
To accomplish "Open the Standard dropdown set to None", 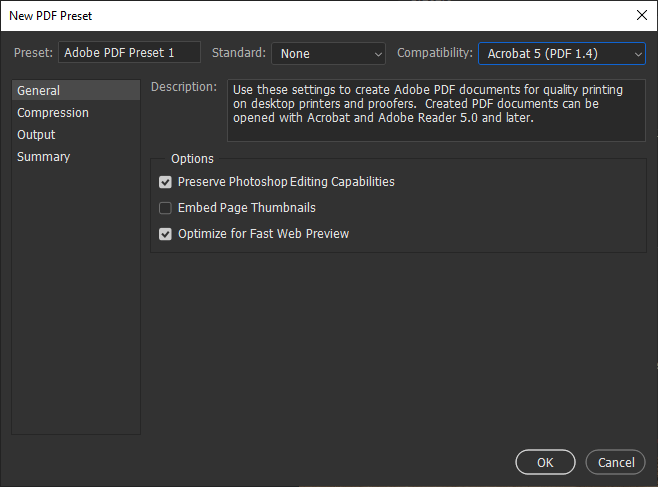I will (x=328, y=53).
